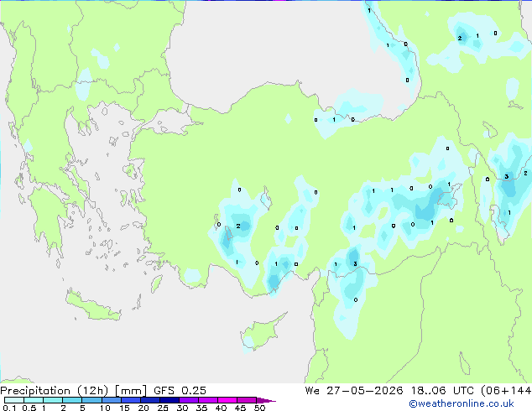The width and height of the screenshot is (532, 411).
Task: Click the '[mm]' unit label
Action: (131, 391)
